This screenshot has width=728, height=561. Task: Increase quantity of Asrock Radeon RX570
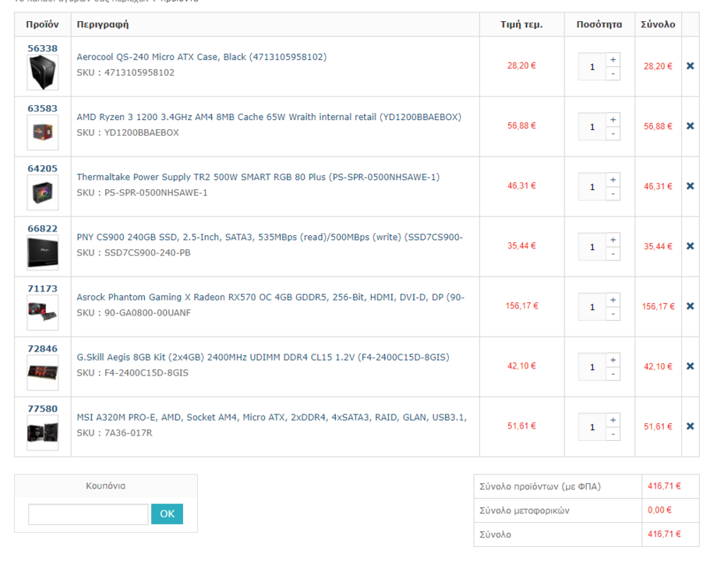tap(613, 300)
